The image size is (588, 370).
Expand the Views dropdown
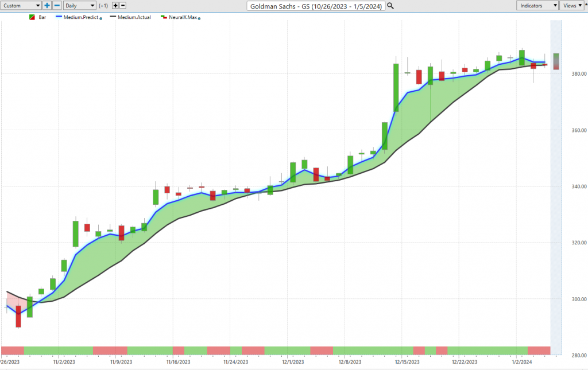coord(572,6)
